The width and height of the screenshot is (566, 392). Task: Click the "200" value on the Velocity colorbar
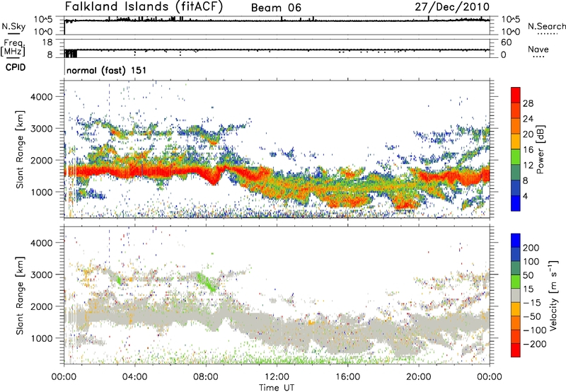531,248
